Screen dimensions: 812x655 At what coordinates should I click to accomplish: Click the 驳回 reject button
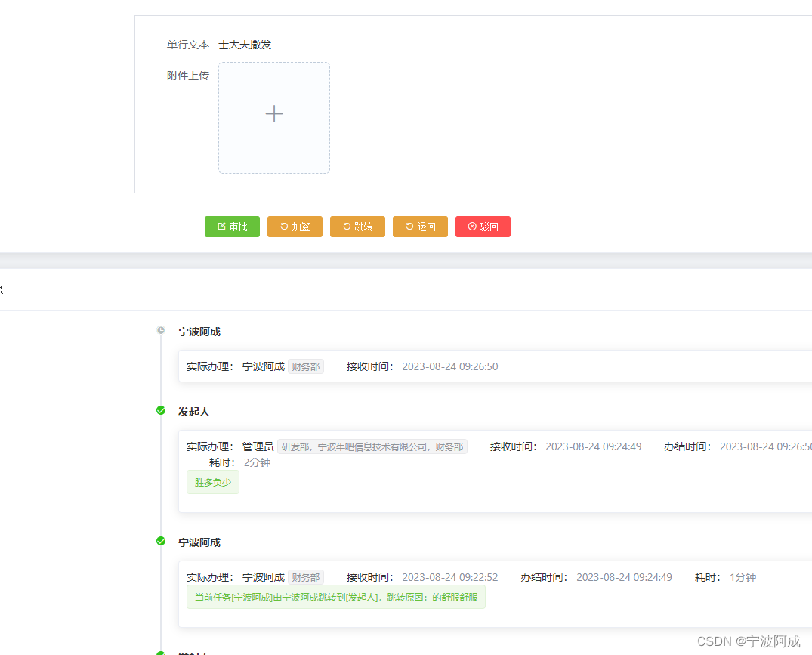tap(483, 226)
